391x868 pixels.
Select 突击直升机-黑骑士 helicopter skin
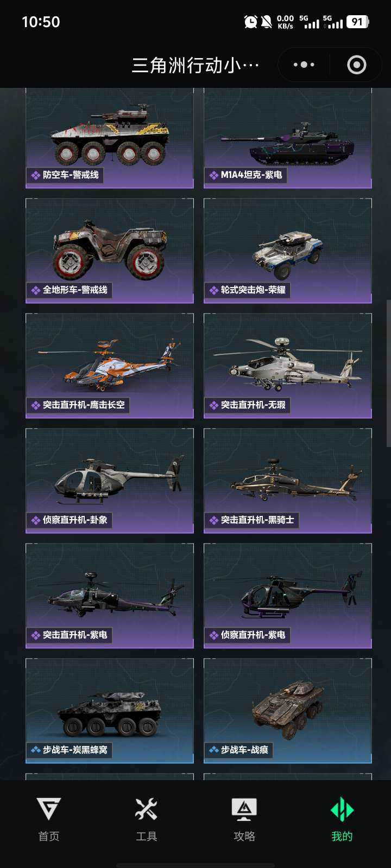[288, 481]
